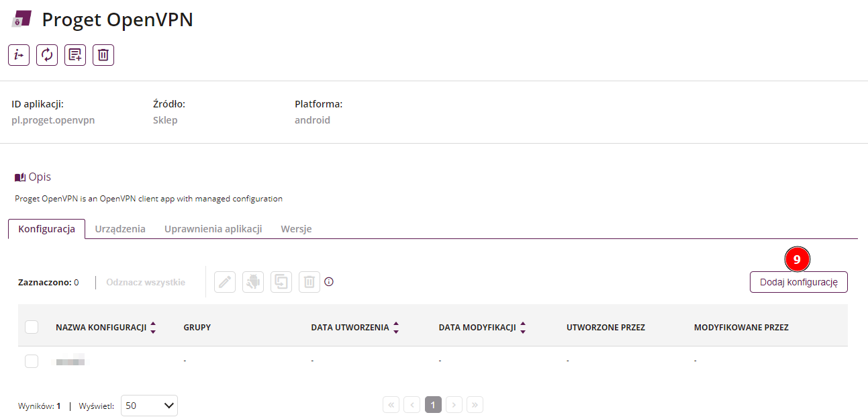Select page 1 in pagination
The image size is (868, 419).
point(434,405)
